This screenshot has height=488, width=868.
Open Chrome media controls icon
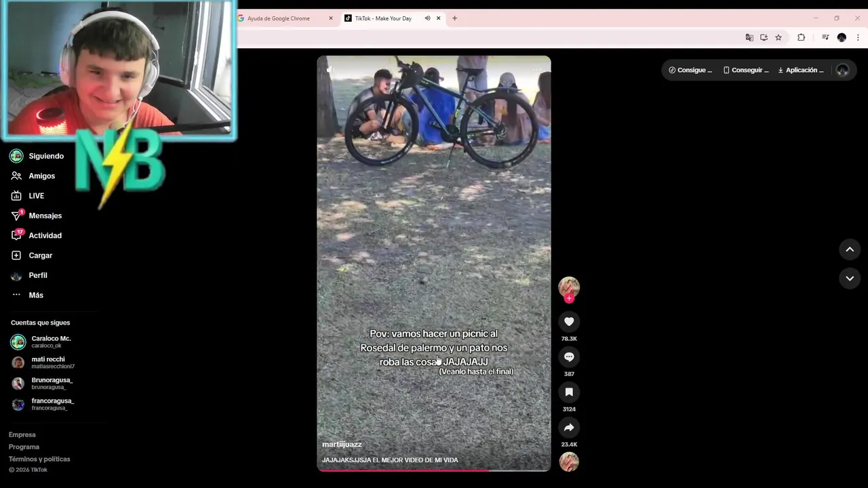(825, 37)
